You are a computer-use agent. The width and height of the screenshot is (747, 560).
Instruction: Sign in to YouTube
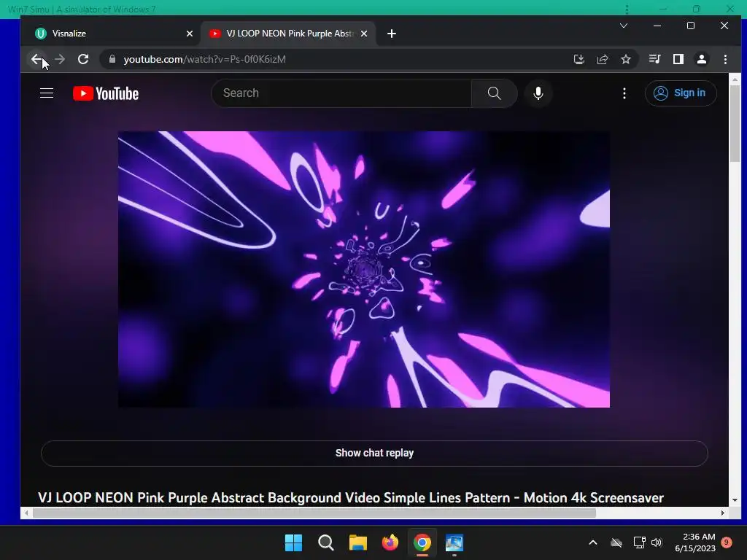[681, 93]
